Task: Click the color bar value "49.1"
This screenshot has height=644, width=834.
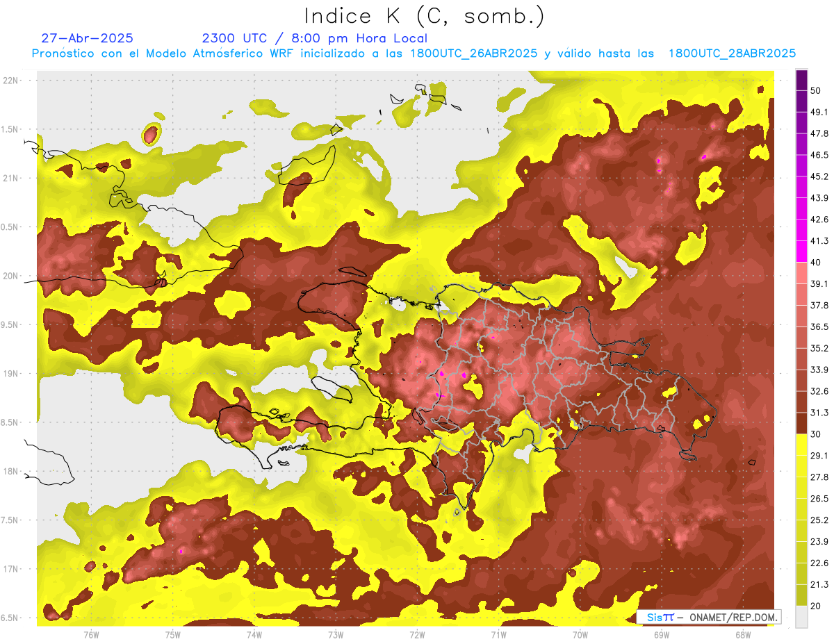Action: 819,112
